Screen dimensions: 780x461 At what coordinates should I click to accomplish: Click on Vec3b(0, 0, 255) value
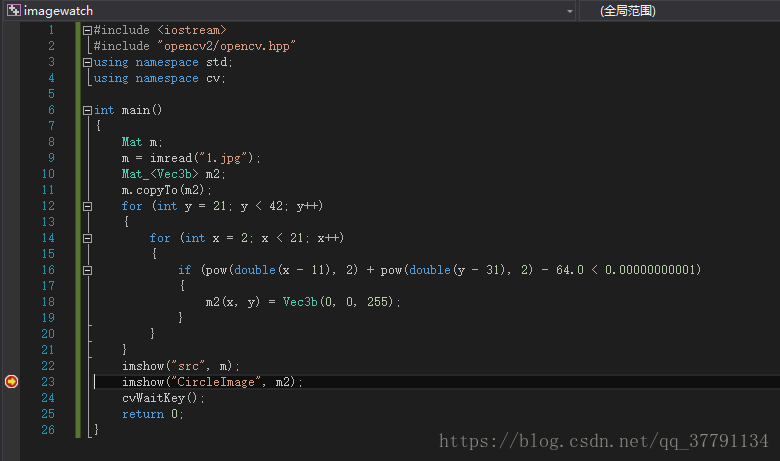point(338,302)
